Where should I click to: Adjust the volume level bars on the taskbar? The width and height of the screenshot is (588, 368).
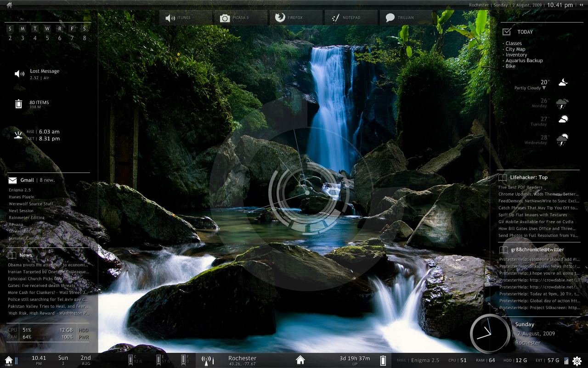coord(566,360)
